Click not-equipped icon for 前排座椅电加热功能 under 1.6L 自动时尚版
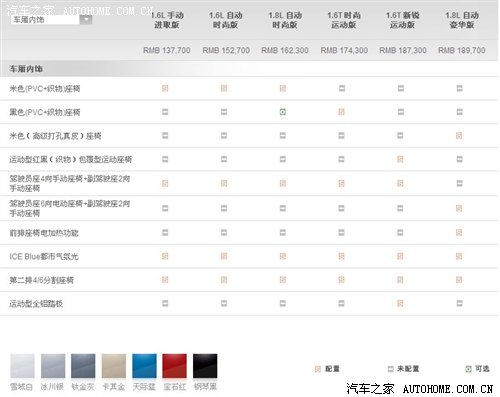The image size is (500, 397). [224, 232]
